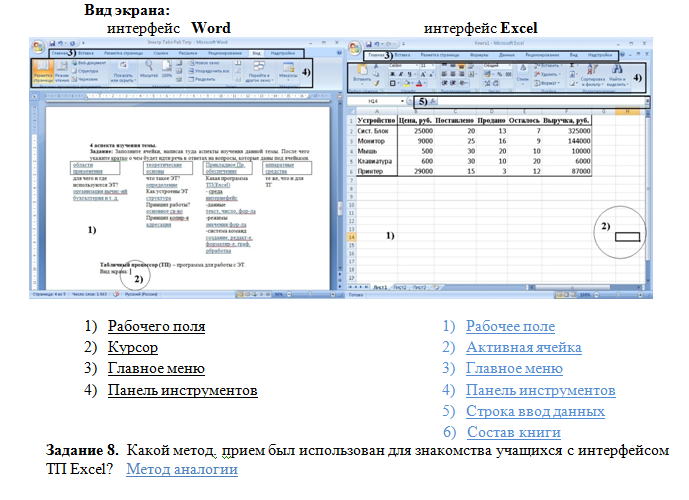This screenshot has width=689, height=500.
Task: Toggle bold Ж in Excel ribbon
Action: [x=392, y=74]
